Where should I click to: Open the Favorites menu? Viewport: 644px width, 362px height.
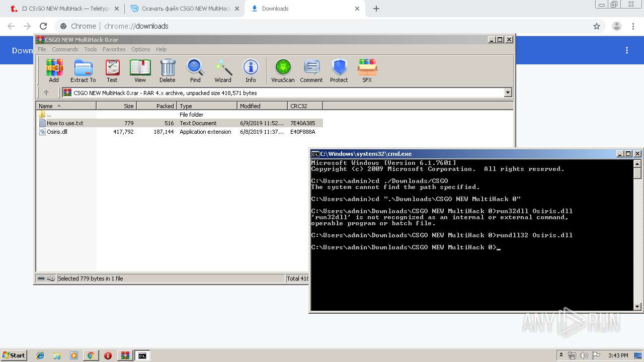(114, 49)
